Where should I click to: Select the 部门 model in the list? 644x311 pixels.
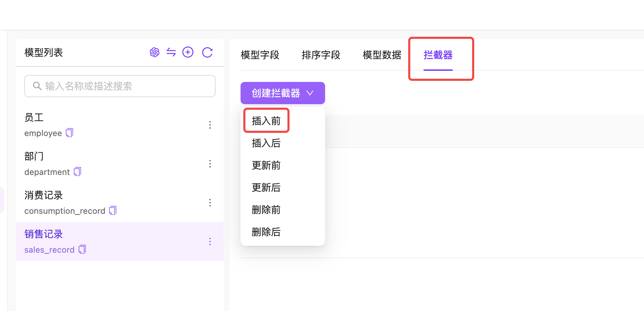pyautogui.click(x=120, y=164)
